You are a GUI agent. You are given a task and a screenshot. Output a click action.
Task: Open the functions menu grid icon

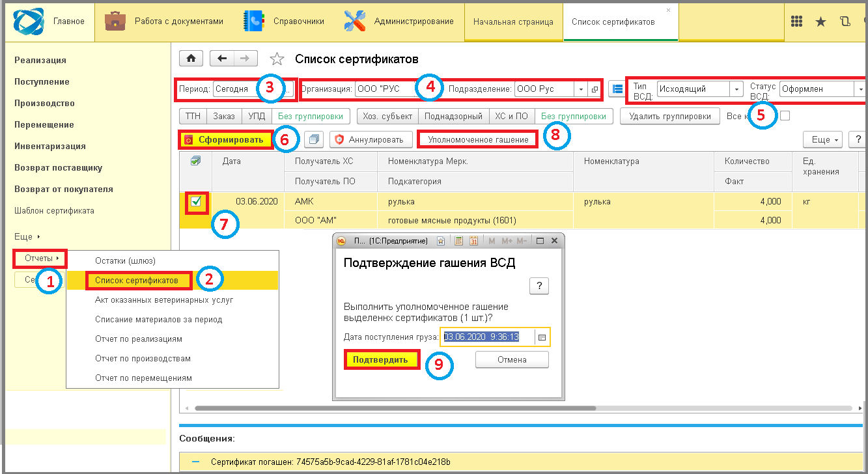coord(796,21)
